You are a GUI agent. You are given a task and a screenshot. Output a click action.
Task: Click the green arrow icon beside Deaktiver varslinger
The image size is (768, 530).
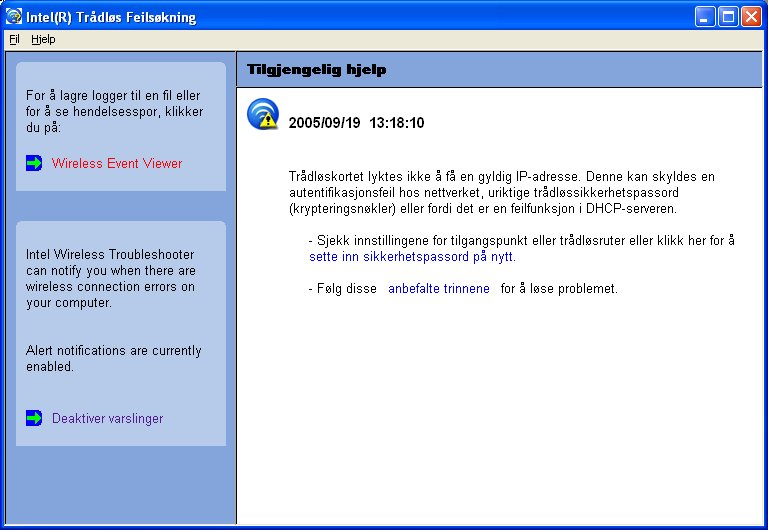pos(34,418)
